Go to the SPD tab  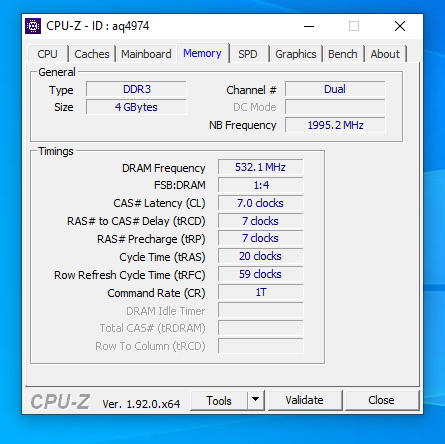(248, 54)
